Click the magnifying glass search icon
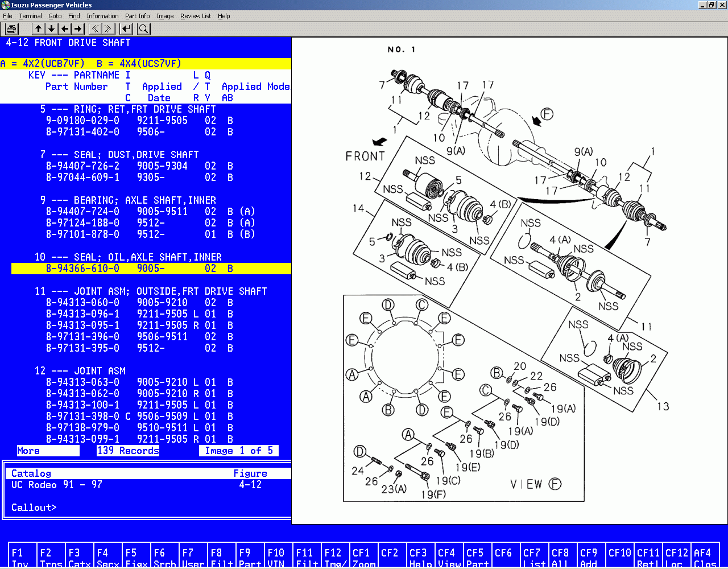The height and width of the screenshot is (569, 728). pyautogui.click(x=143, y=28)
